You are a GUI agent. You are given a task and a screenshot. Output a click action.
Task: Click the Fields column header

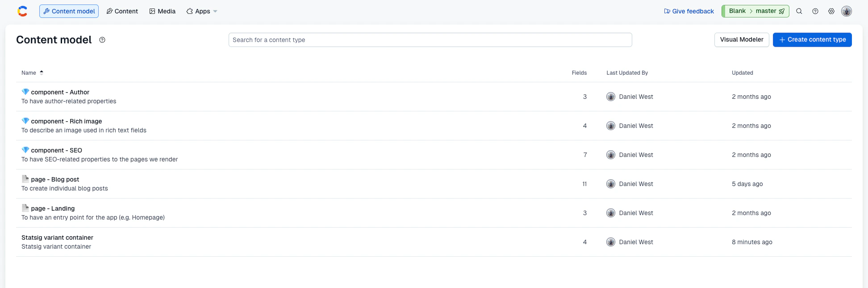coord(579,73)
